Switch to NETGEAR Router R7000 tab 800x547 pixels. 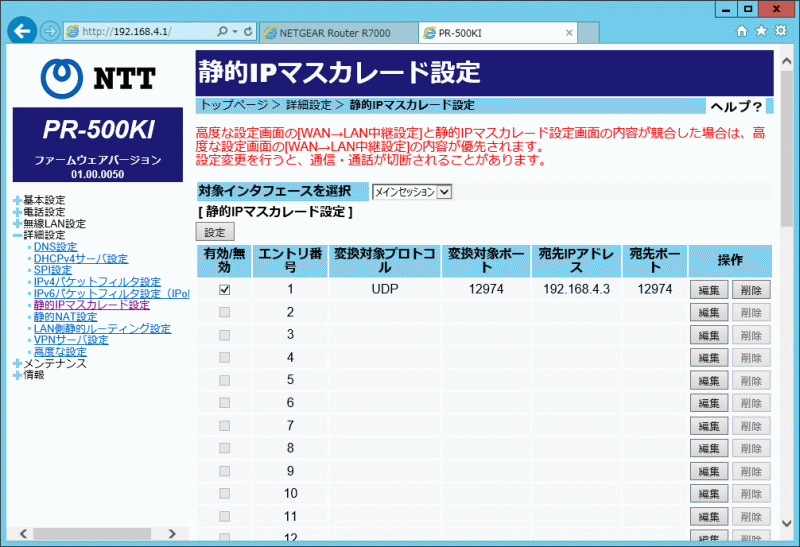click(x=335, y=32)
